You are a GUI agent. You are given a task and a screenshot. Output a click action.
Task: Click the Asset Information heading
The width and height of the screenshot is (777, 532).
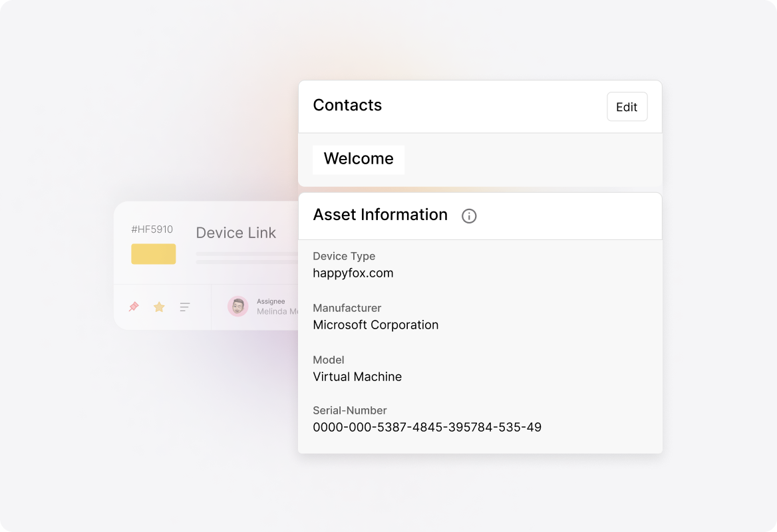[380, 215]
